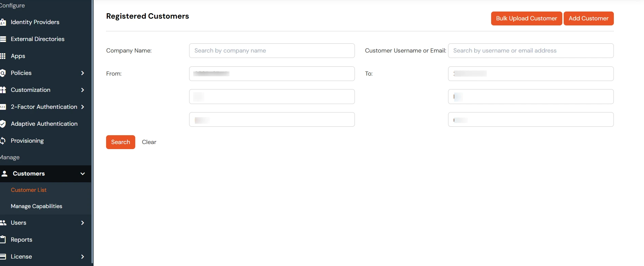This screenshot has width=644, height=266.
Task: Click the Users sidebar icon
Action: tap(4, 223)
